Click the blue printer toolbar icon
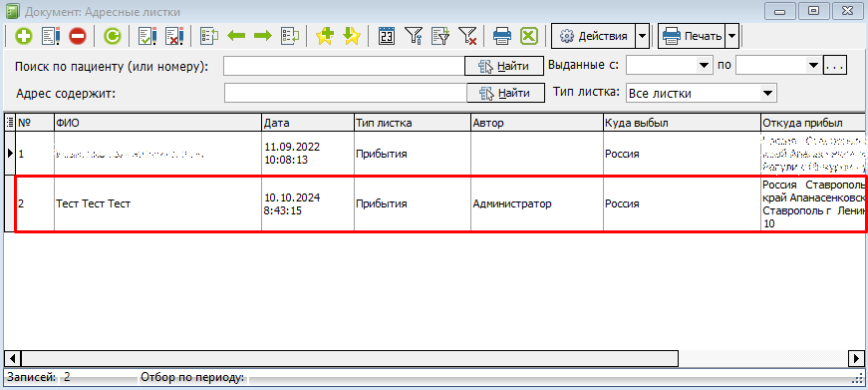This screenshot has height=390, width=868. [502, 37]
